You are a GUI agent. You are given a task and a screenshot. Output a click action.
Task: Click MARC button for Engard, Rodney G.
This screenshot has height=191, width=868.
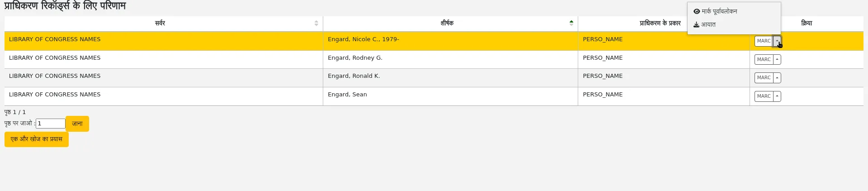tap(764, 59)
